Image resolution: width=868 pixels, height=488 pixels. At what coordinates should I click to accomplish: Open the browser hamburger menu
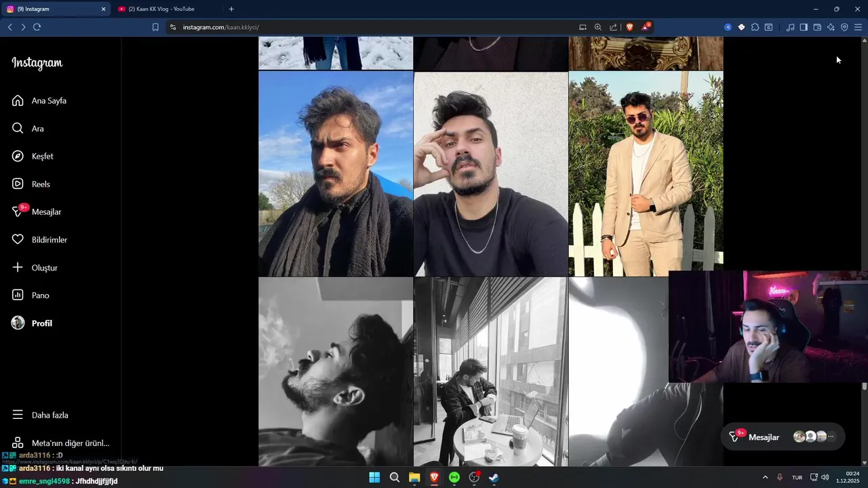point(858,27)
